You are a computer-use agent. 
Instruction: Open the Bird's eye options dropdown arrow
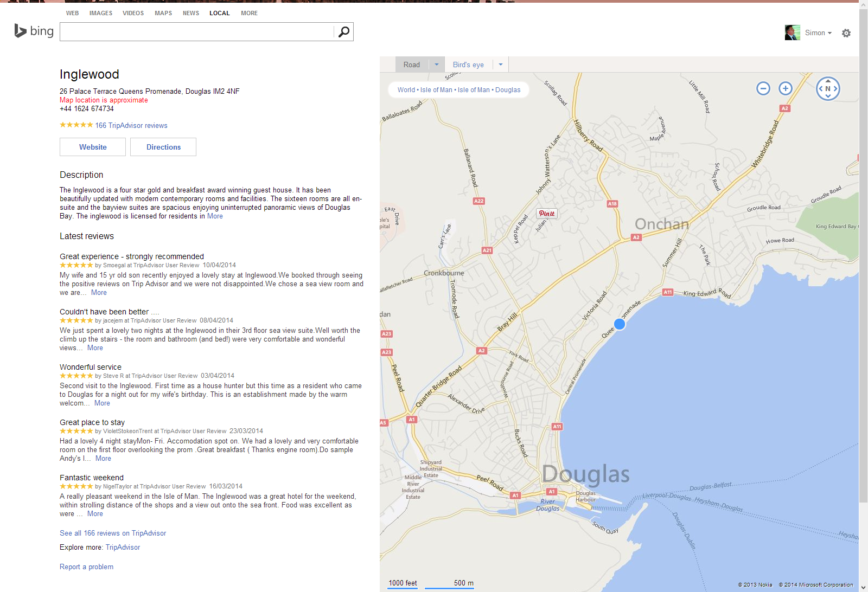pyautogui.click(x=500, y=64)
